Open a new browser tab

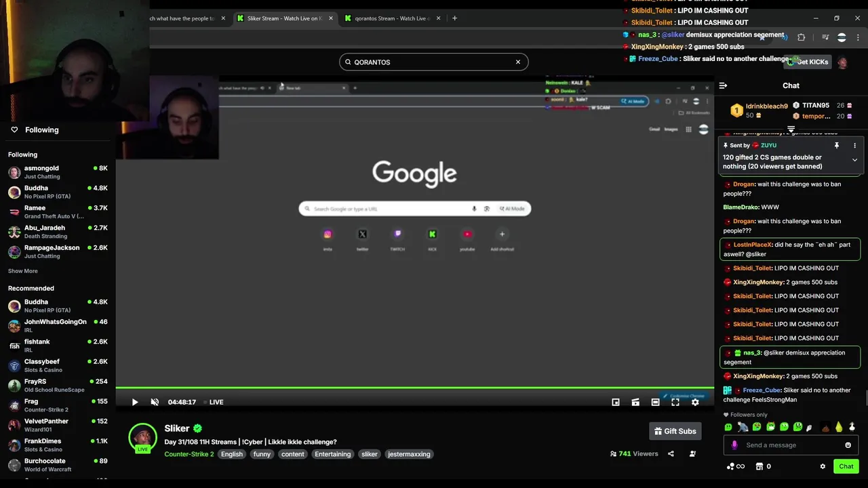tap(454, 18)
